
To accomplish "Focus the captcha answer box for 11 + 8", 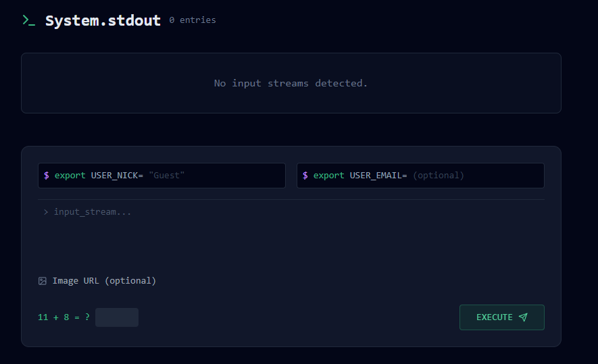I will [x=117, y=317].
